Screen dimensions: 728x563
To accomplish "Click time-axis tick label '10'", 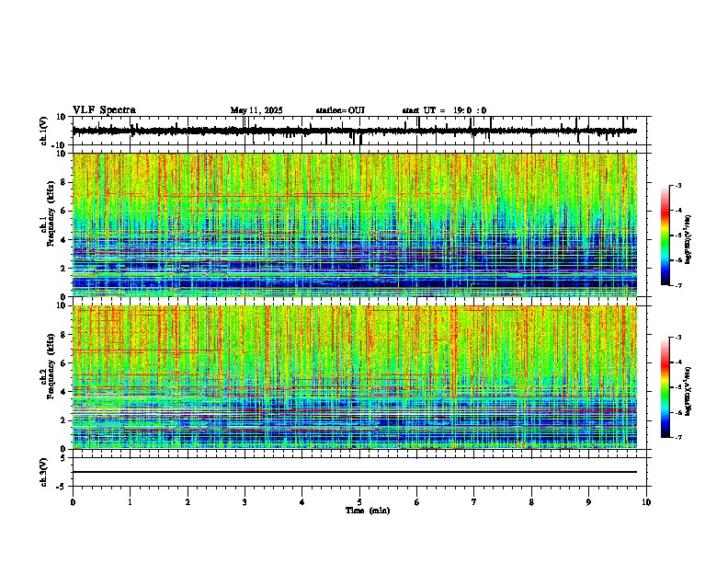I will (x=646, y=502).
